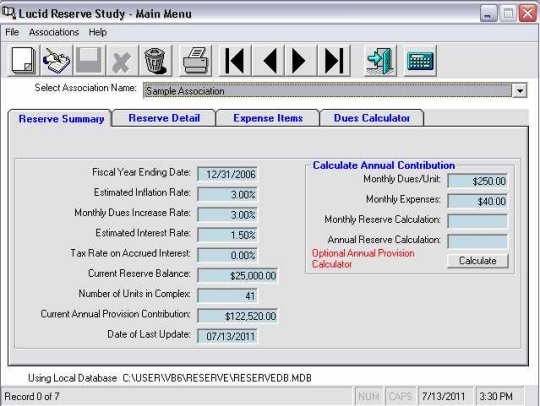Screen dimensions: 540x406
Task: Click the New record blank page icon
Action: point(23,61)
